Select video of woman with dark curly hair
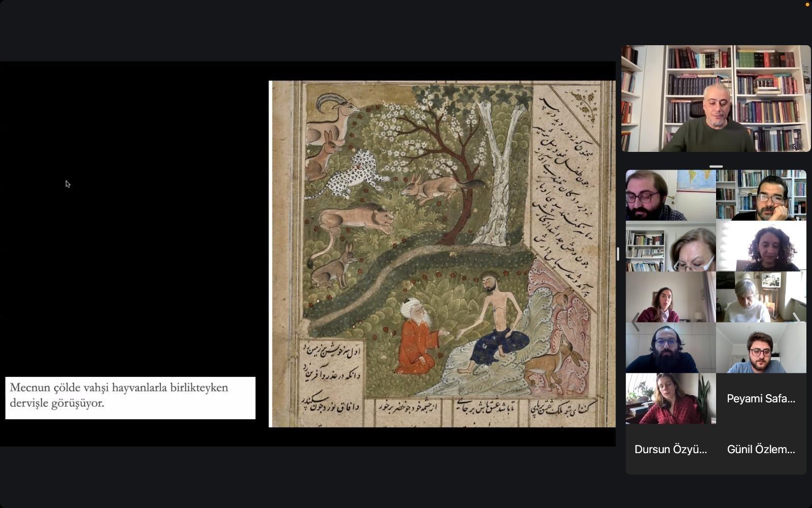 (x=761, y=246)
